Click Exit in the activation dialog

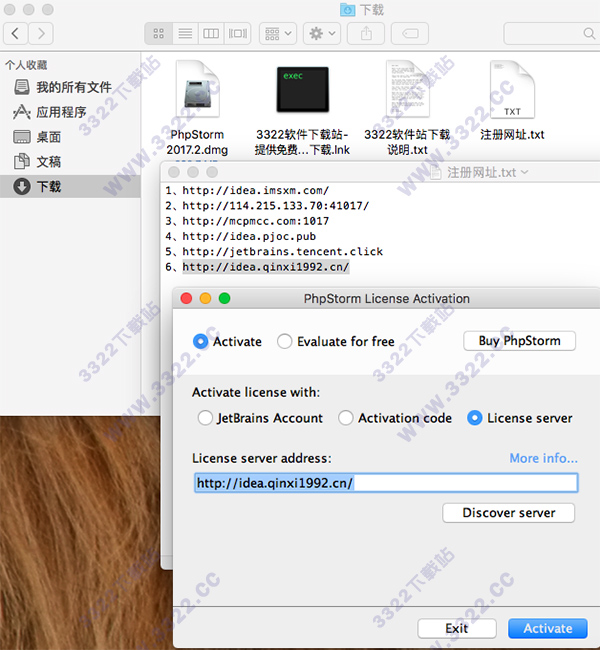[x=457, y=628]
